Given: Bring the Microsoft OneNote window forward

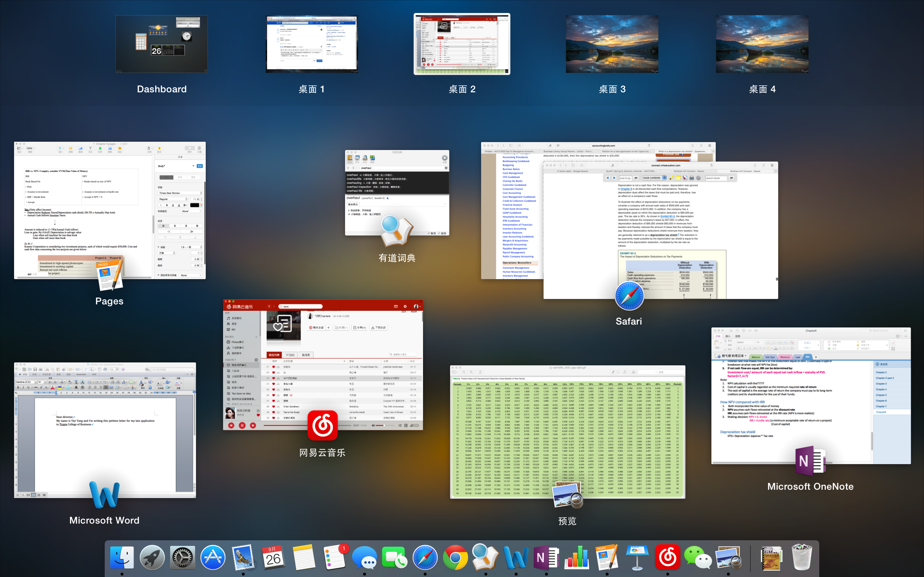Looking at the screenshot, I should (811, 395).
